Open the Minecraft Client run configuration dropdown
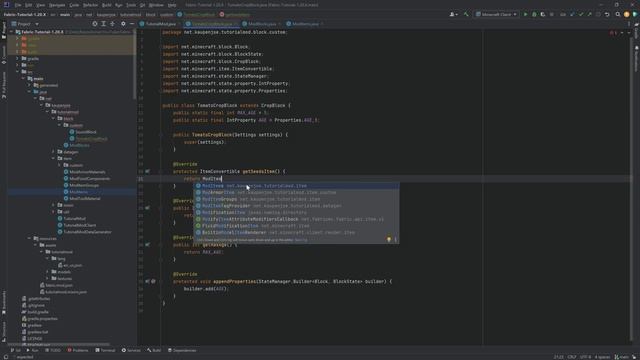640x360 pixels. tap(496, 14)
